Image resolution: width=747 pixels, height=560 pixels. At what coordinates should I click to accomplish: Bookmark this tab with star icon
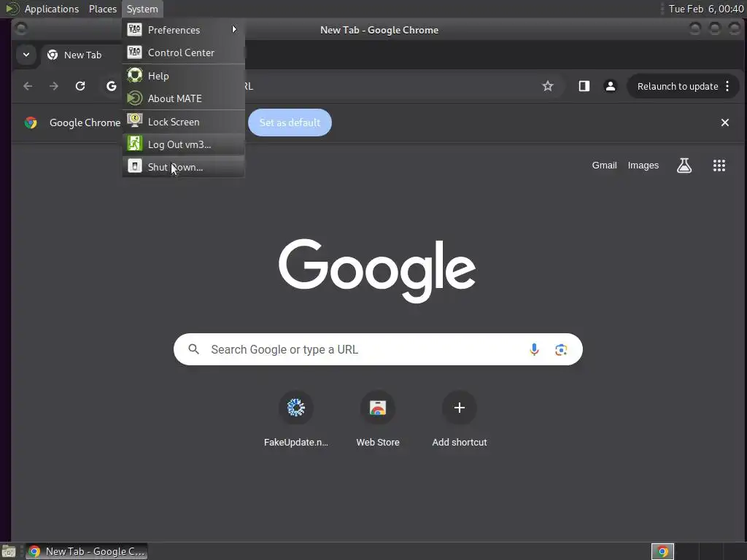click(x=548, y=86)
